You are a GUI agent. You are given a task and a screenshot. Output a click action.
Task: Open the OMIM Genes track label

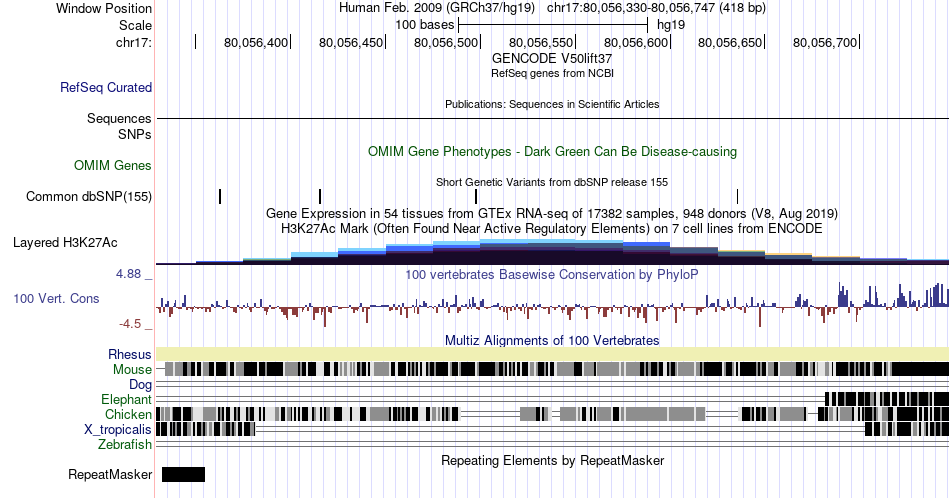pos(113,165)
